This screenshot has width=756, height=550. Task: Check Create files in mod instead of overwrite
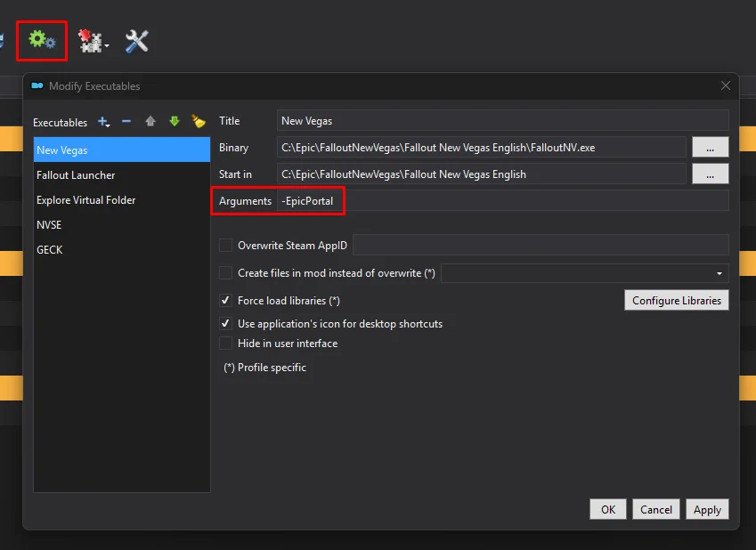point(226,273)
